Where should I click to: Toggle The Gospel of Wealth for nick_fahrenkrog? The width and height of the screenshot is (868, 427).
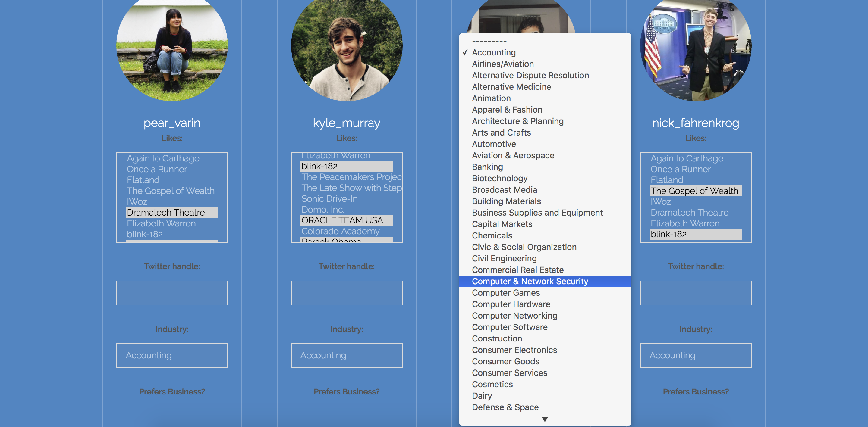pyautogui.click(x=694, y=191)
